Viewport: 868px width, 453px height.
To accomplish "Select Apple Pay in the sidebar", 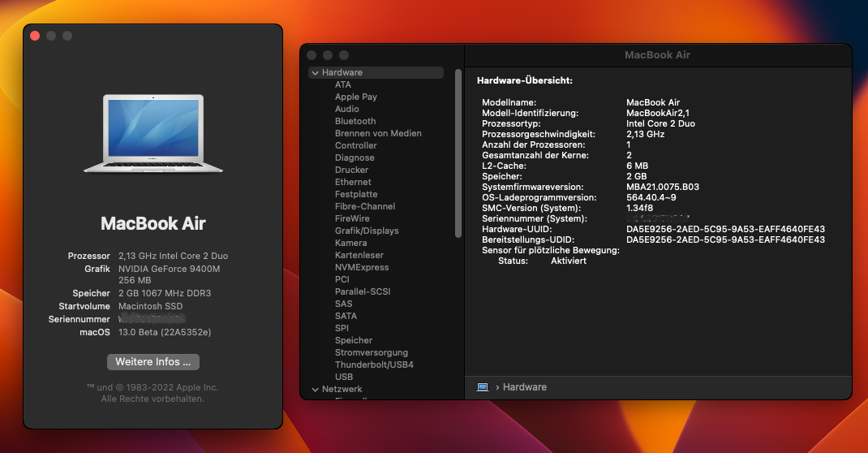I will (x=356, y=97).
